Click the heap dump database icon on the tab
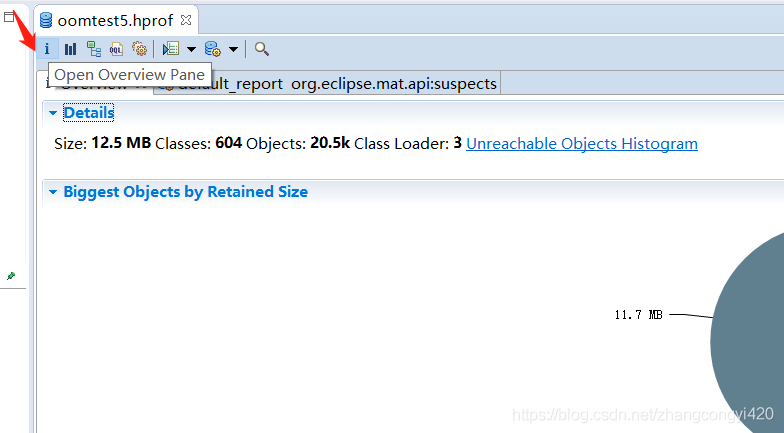Image resolution: width=784 pixels, height=433 pixels. pyautogui.click(x=46, y=20)
